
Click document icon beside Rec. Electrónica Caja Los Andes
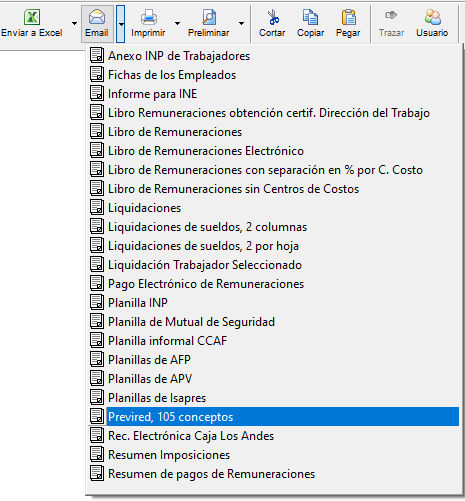point(97,435)
